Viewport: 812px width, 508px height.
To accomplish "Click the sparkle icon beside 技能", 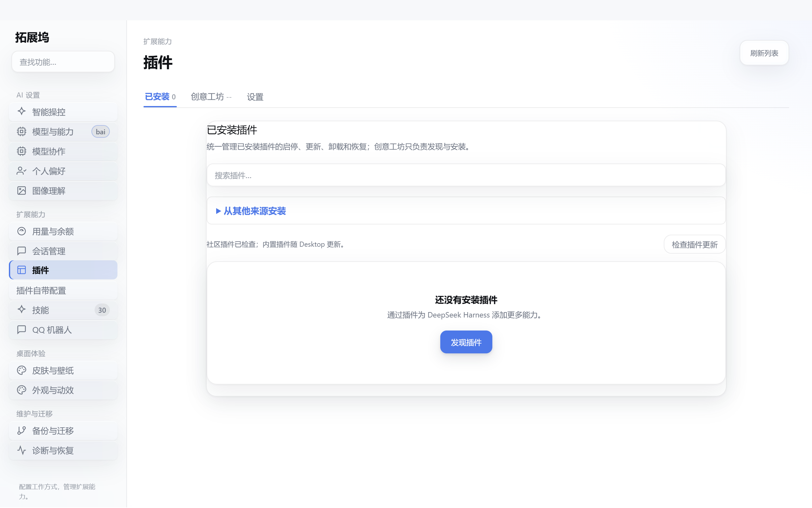I will (x=22, y=310).
